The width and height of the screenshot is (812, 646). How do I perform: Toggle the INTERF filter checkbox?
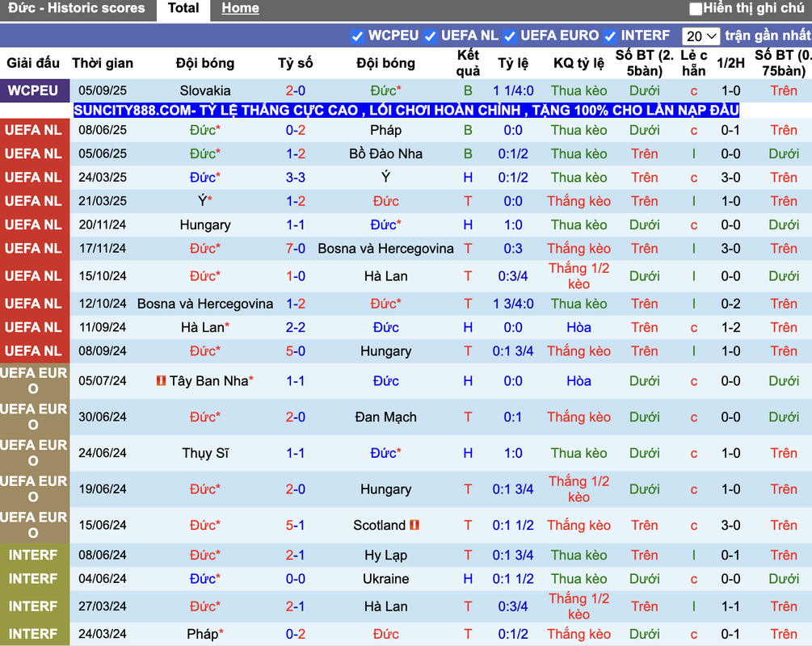(x=610, y=36)
